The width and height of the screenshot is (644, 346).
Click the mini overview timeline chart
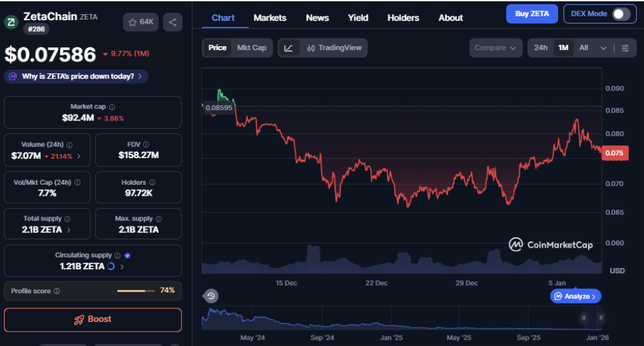(401, 318)
